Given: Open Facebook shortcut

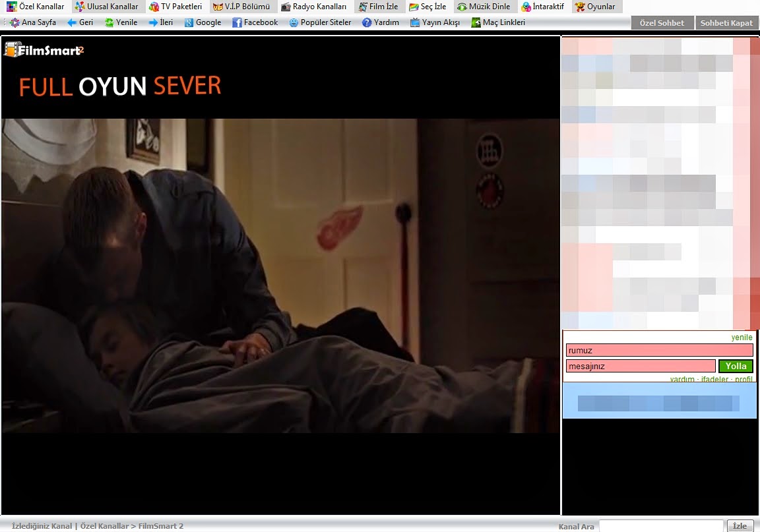Looking at the screenshot, I should [255, 22].
